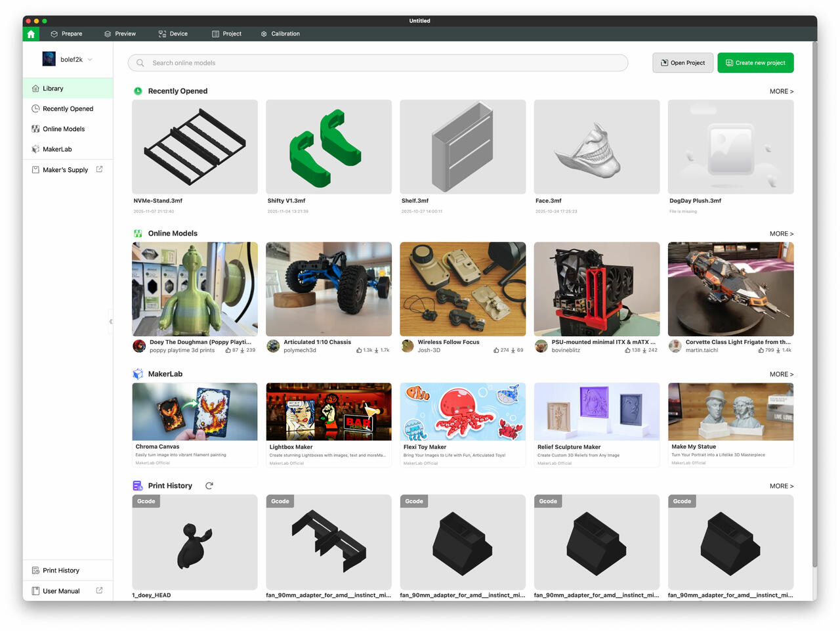The height and width of the screenshot is (631, 840).
Task: Click the Online Models sidebar icon
Action: click(x=35, y=129)
